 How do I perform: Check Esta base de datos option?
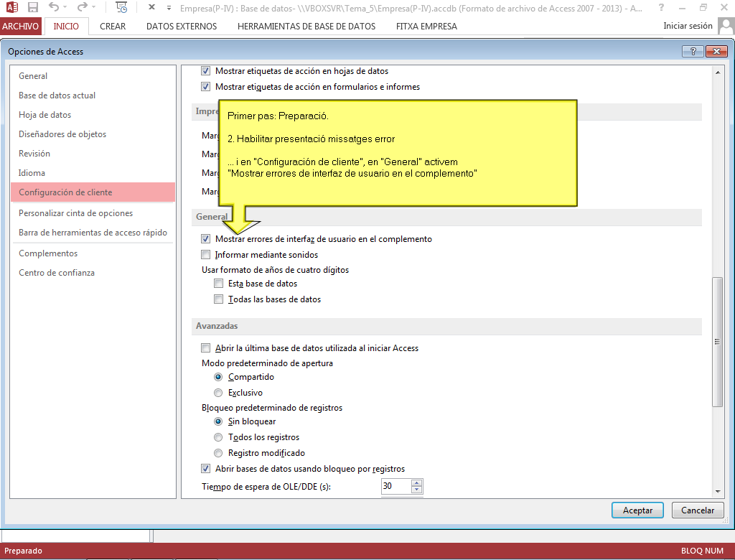coord(218,284)
